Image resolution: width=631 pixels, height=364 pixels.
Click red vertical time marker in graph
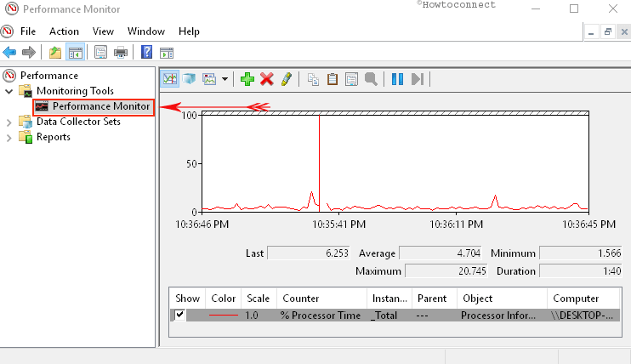(319, 163)
